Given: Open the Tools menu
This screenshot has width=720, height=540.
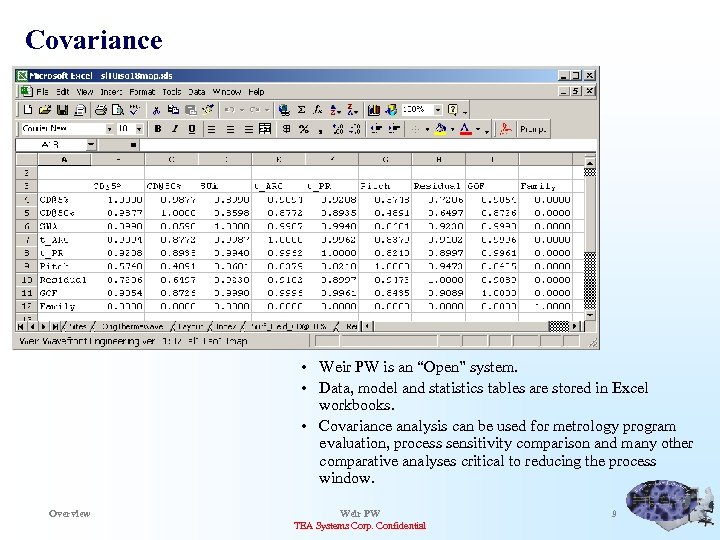Looking at the screenshot, I should pos(172,92).
